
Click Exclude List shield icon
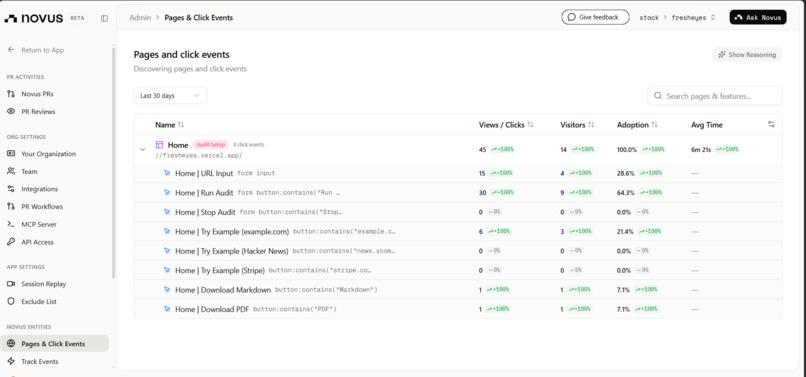(x=11, y=301)
